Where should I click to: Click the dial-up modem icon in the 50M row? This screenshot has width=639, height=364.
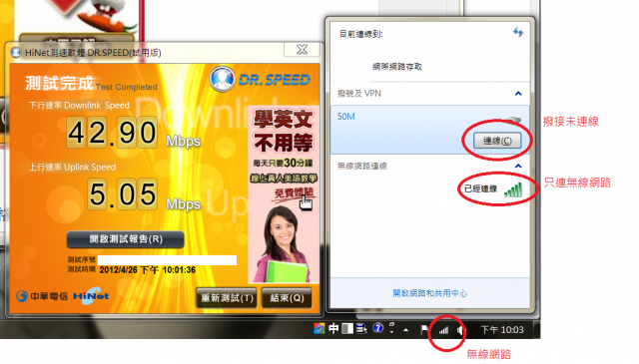coord(512,120)
